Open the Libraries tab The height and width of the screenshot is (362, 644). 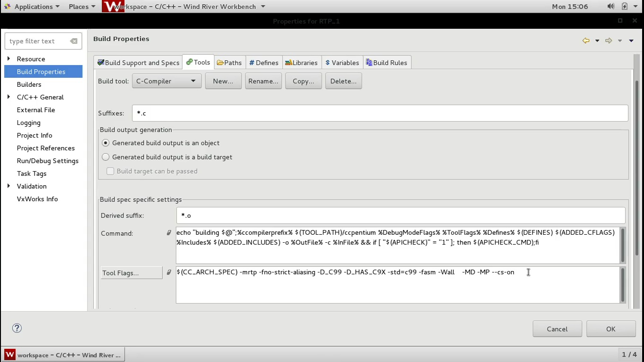point(301,63)
